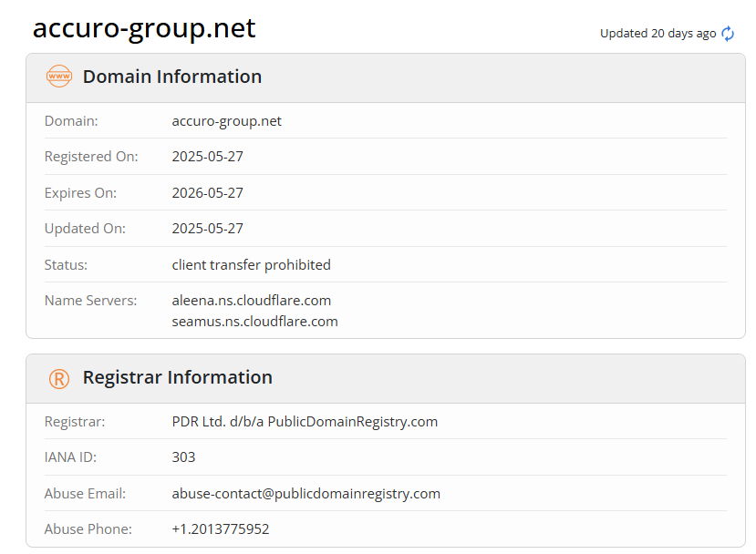Select the Domain value accuro-group.net
The height and width of the screenshot is (554, 756).
226,121
